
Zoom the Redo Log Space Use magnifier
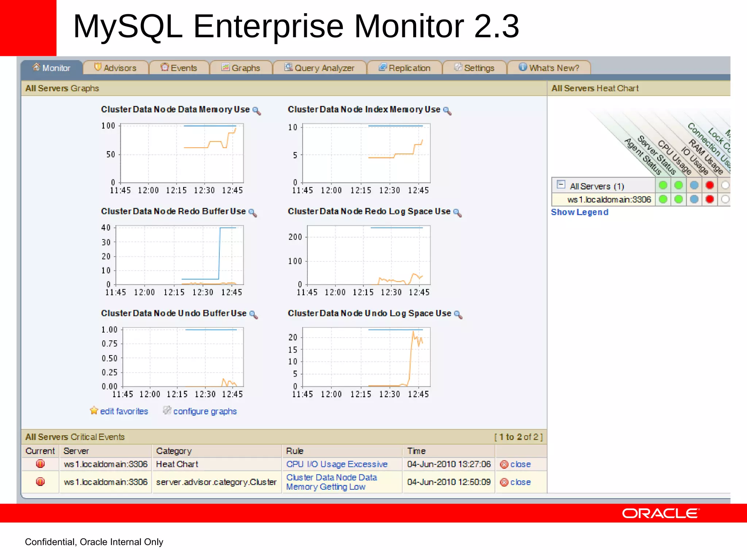[x=457, y=213]
